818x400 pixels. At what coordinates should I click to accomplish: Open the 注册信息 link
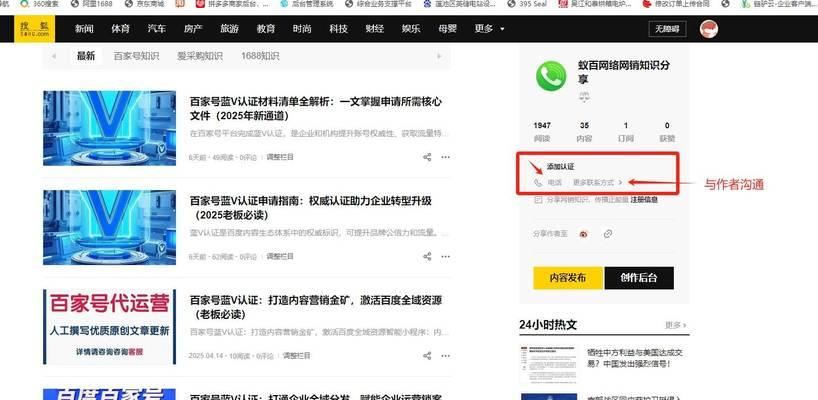(644, 200)
